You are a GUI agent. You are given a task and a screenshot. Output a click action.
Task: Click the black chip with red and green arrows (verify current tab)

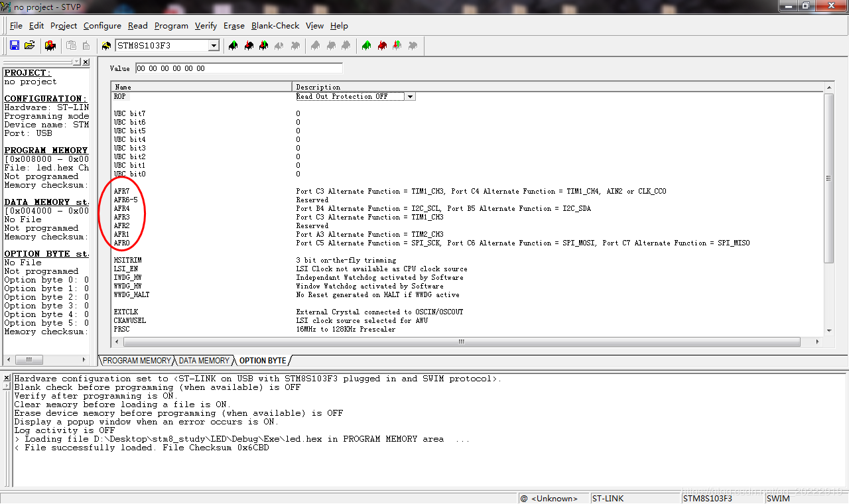(264, 46)
